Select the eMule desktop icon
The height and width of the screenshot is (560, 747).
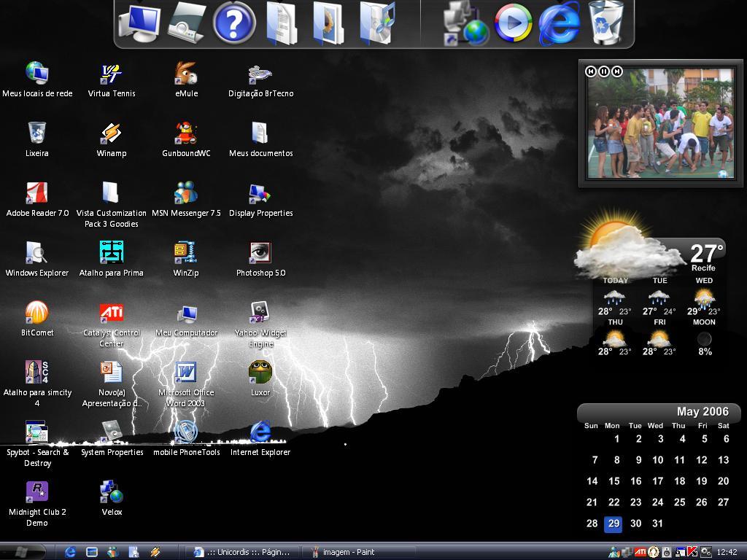coord(186,80)
